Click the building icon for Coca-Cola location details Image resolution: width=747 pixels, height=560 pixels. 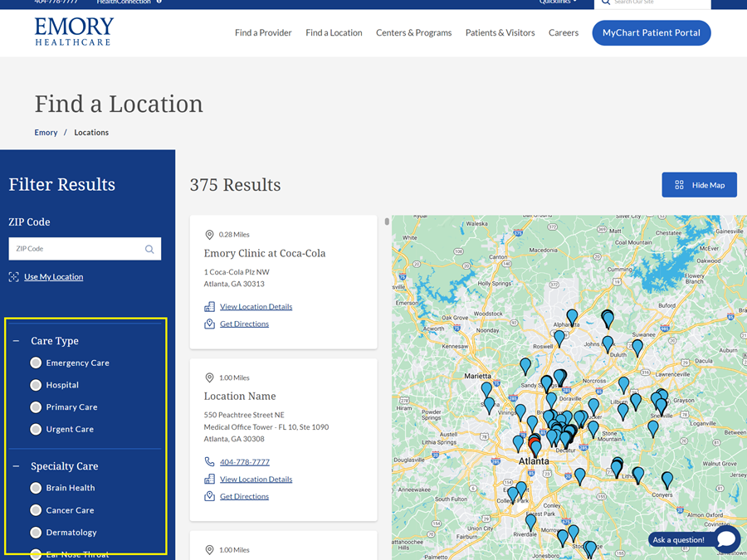pos(210,306)
